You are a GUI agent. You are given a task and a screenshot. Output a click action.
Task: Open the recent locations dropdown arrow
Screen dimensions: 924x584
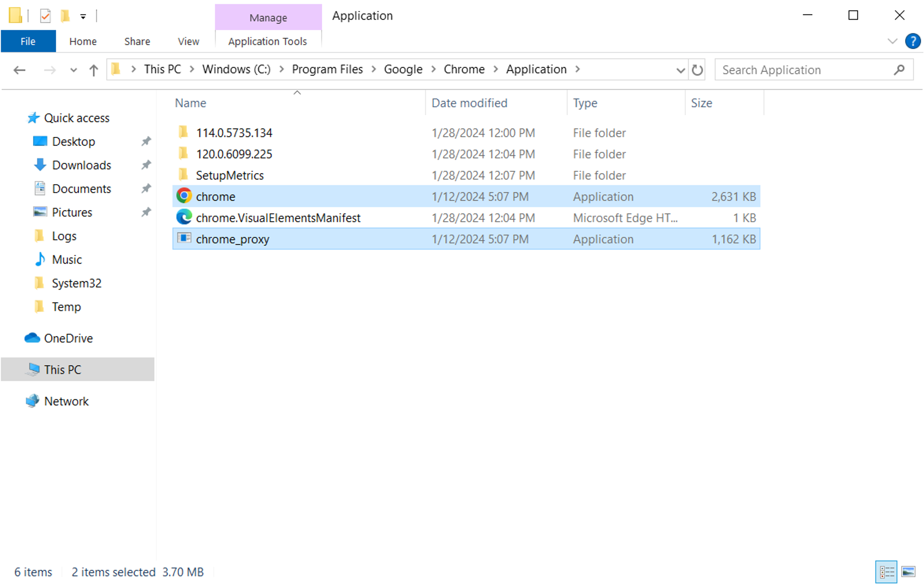coord(73,70)
